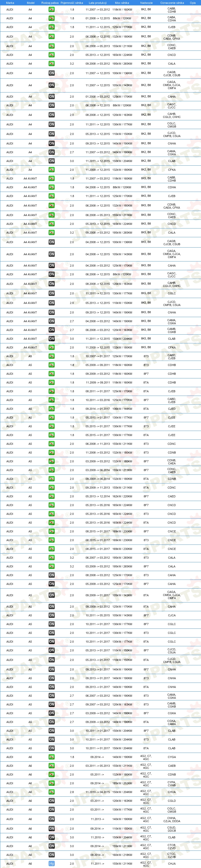This screenshot has height=868, width=201.
Task: Click ON diesel icon in A4 8K2 CLAB 3.0 row
Action: point(51,161)
